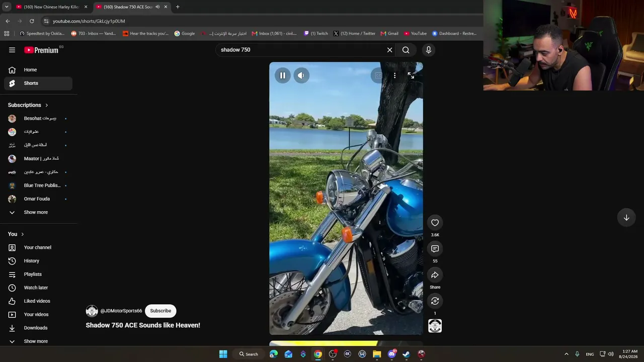Start voice search with microphone
Viewport: 644px width, 362px height.
click(x=428, y=50)
